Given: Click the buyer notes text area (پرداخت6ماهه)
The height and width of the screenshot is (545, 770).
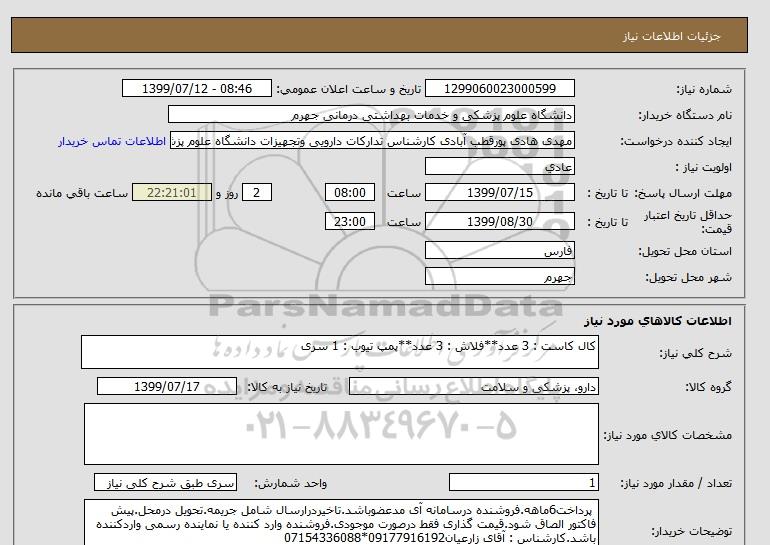Looking at the screenshot, I should click(x=341, y=522).
